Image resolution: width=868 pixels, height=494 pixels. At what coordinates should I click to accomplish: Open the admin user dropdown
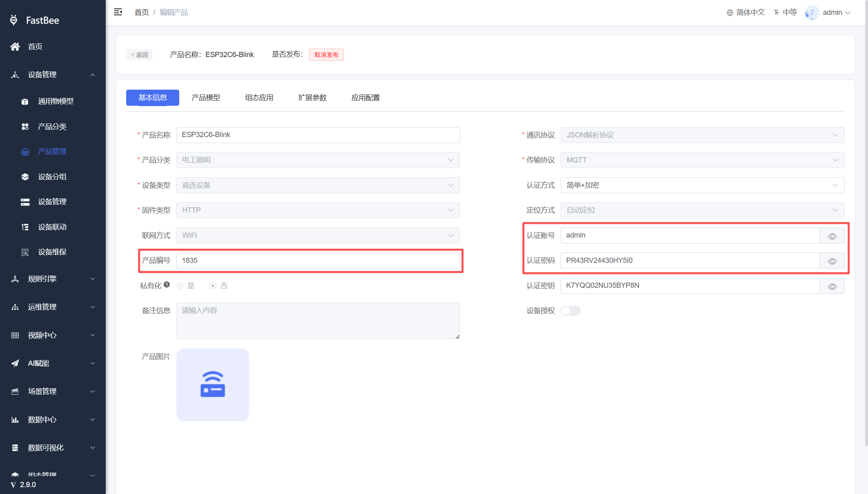click(x=829, y=12)
